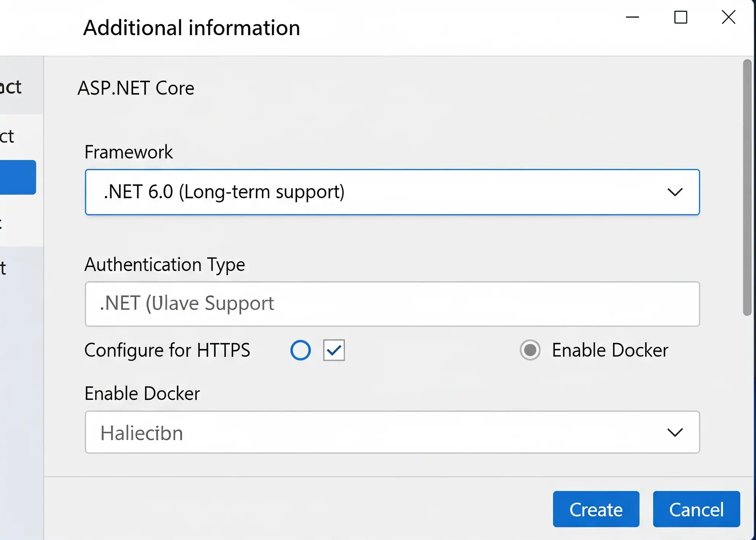Click the Cancel button
Image resolution: width=756 pixels, height=540 pixels.
pyautogui.click(x=696, y=509)
